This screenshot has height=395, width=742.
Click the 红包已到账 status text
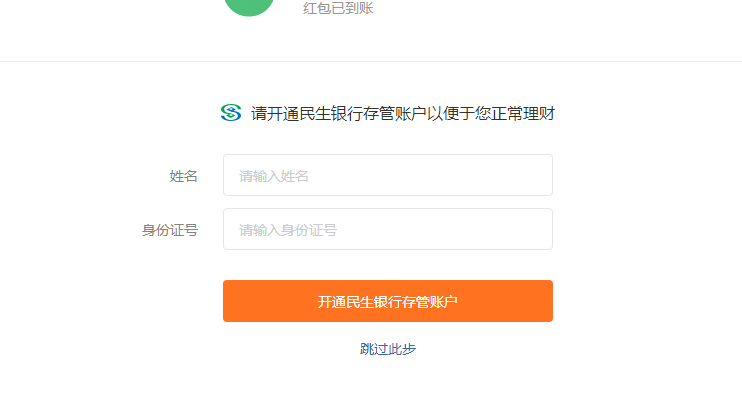[x=338, y=8]
